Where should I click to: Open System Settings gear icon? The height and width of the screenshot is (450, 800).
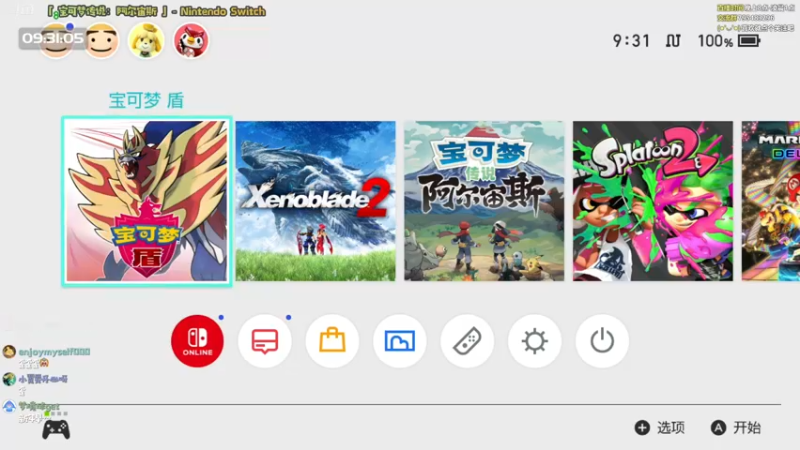point(535,341)
